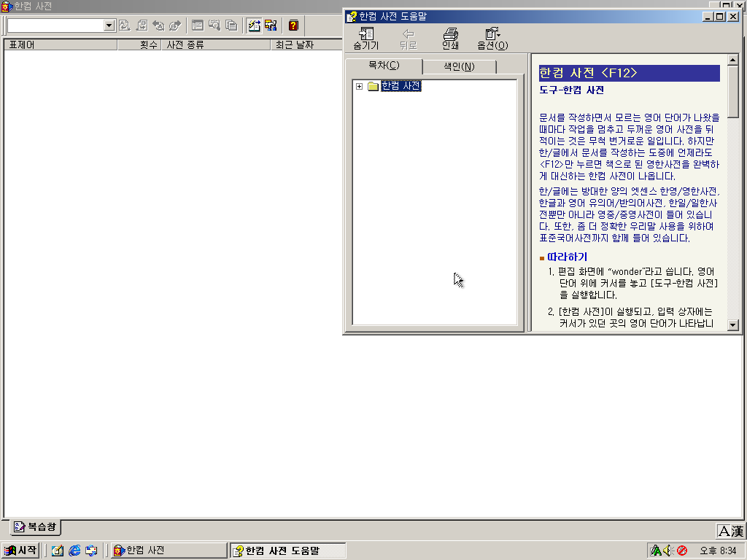The height and width of the screenshot is (560, 747).
Task: Toggle the active review window toolbar icon
Action: (x=254, y=26)
